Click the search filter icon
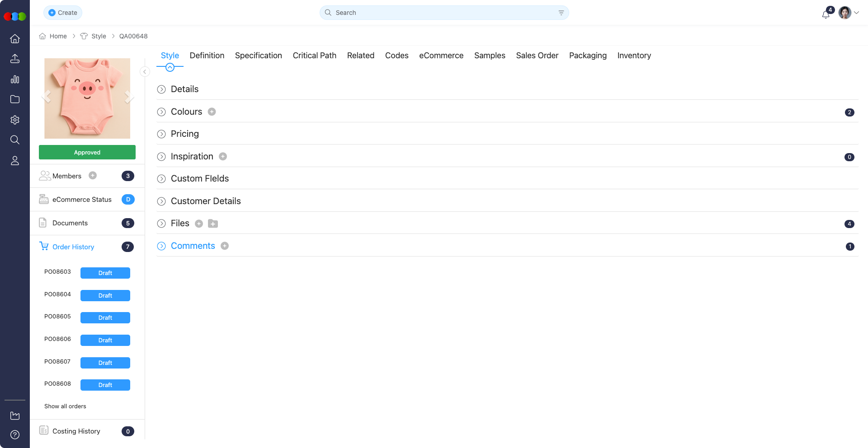Screen dimensions: 868x448 pyautogui.click(x=561, y=13)
